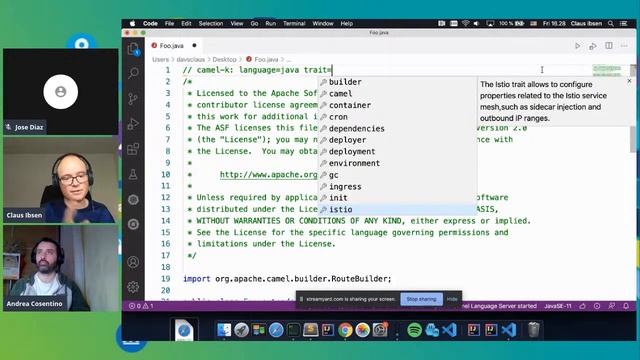The image size is (640, 360).
Task: Open the Testing flask view
Action: (x=133, y=175)
